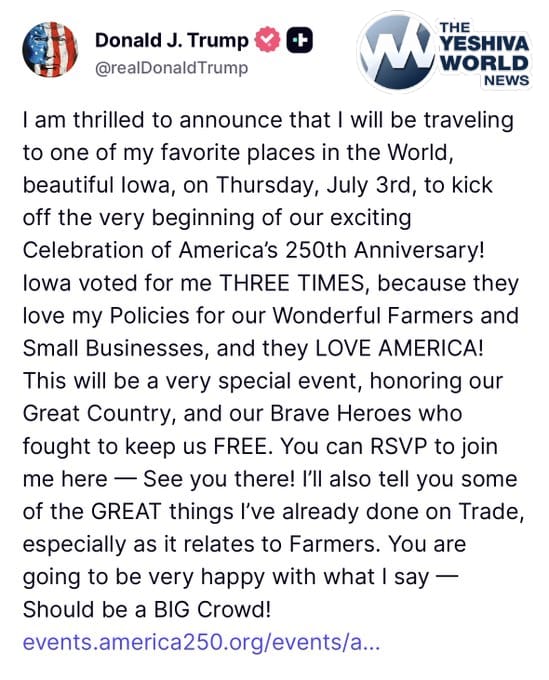Open the flag-painted profile avatar
549x680 pixels.
pyautogui.click(x=50, y=49)
